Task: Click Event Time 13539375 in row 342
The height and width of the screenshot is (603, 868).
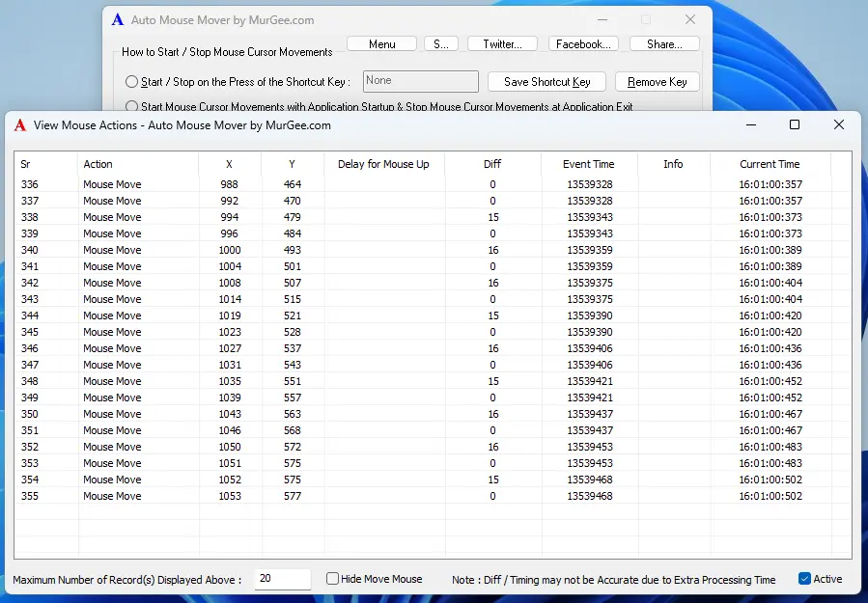Action: (590, 283)
